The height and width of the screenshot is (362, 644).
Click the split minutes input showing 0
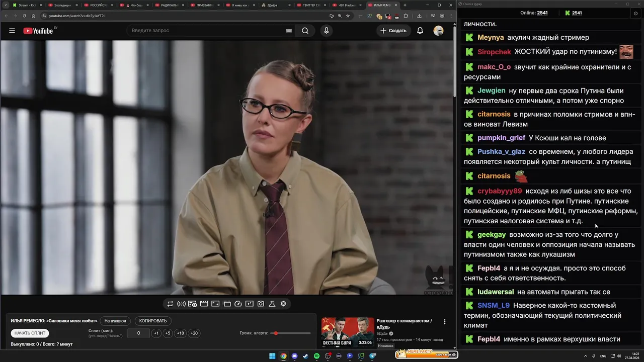(x=138, y=333)
